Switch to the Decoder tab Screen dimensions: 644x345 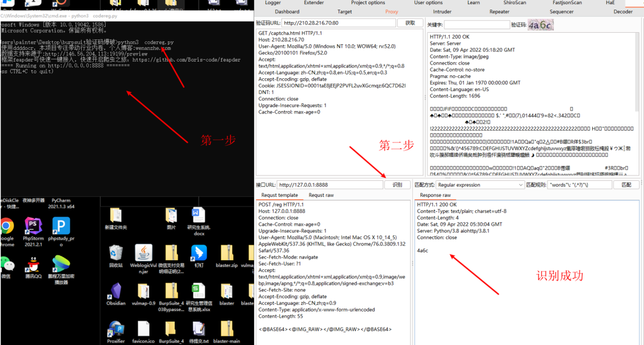point(623,11)
